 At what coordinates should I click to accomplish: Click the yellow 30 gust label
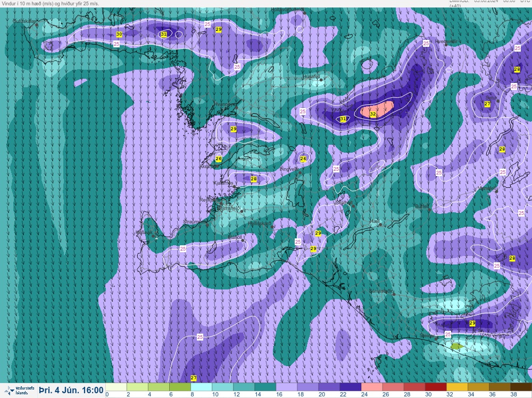coord(119,34)
